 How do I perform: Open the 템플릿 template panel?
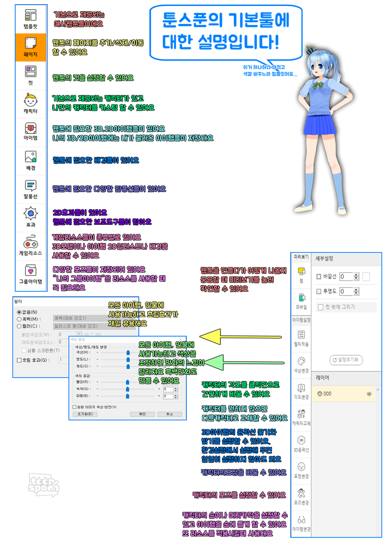click(31, 19)
